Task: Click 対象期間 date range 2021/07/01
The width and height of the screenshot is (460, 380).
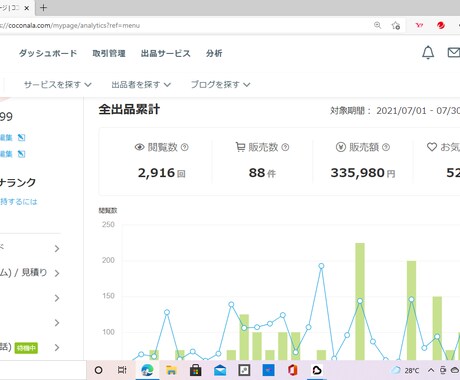Action: (x=401, y=110)
